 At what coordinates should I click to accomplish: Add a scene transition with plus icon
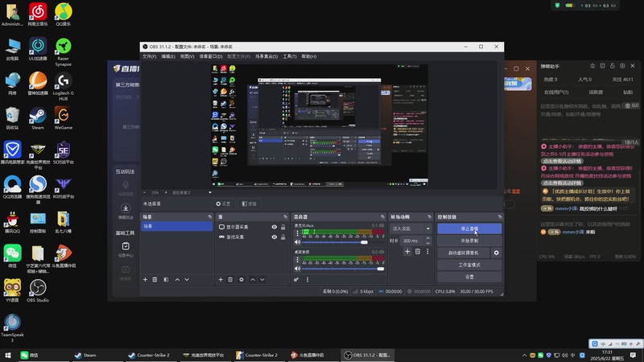pos(407,251)
